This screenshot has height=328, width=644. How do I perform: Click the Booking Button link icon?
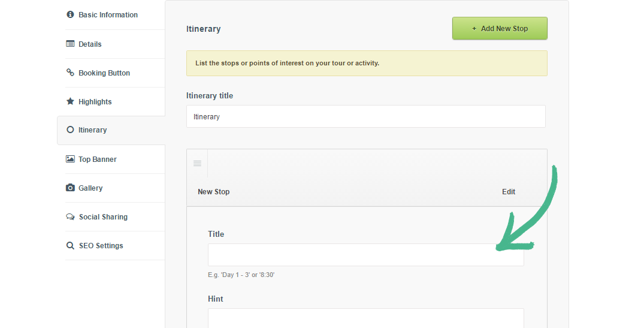[70, 73]
